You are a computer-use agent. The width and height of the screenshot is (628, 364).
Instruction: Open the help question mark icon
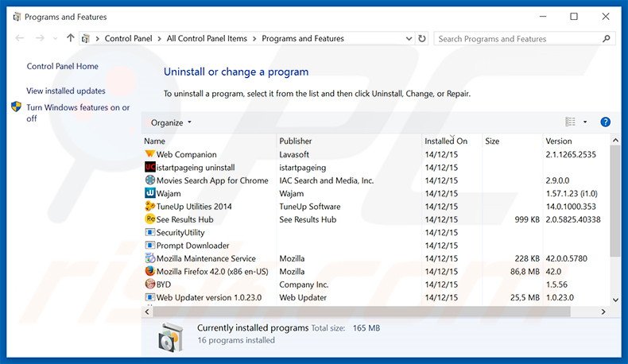click(x=605, y=122)
